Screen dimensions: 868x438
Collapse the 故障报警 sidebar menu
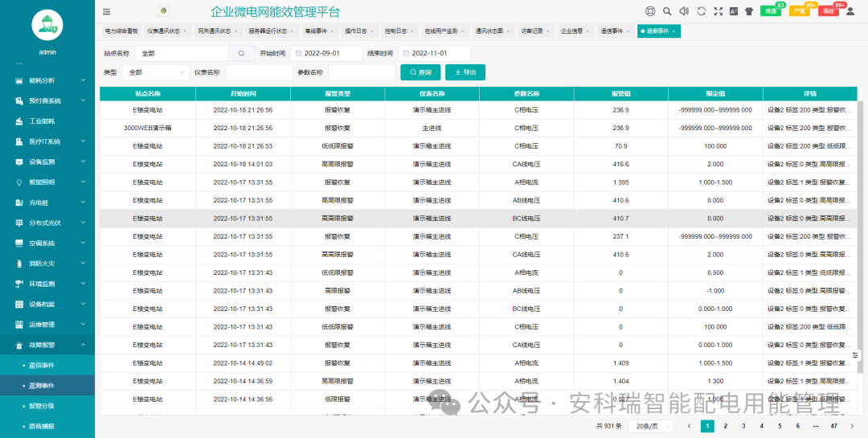[x=47, y=345]
